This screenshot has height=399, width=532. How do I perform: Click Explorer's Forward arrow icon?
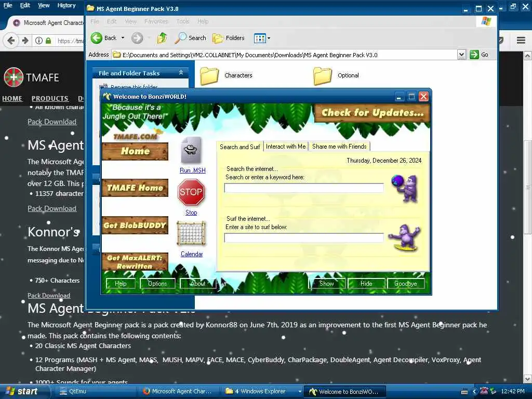coord(137,38)
